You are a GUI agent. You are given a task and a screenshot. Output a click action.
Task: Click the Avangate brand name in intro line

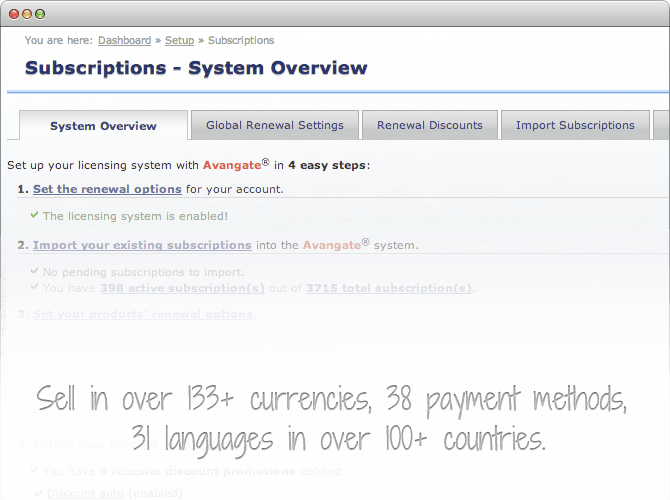(x=232, y=165)
